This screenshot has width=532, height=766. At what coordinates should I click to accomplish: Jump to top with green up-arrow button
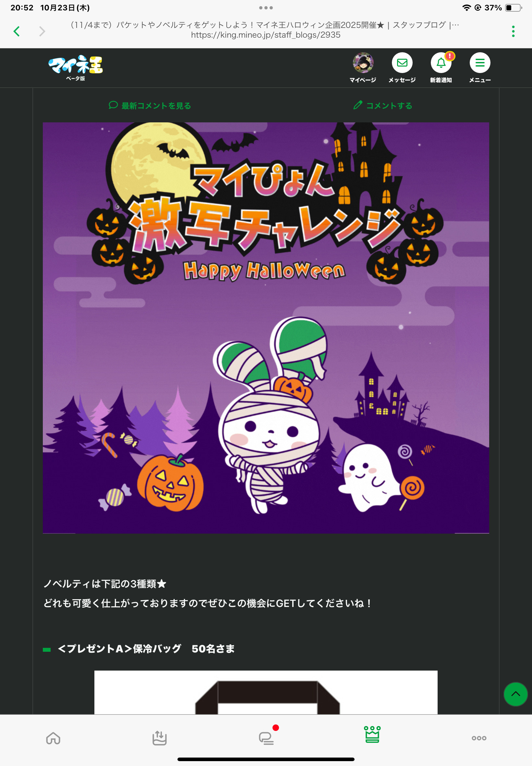515,694
